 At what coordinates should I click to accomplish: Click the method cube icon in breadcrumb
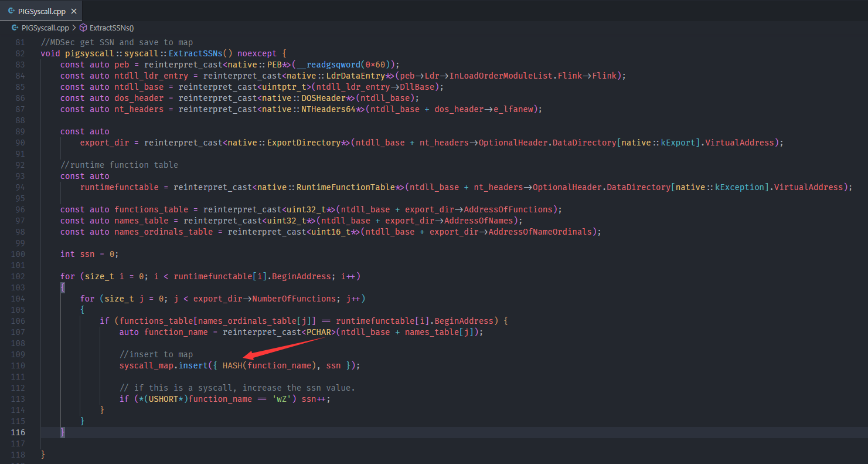click(x=83, y=28)
